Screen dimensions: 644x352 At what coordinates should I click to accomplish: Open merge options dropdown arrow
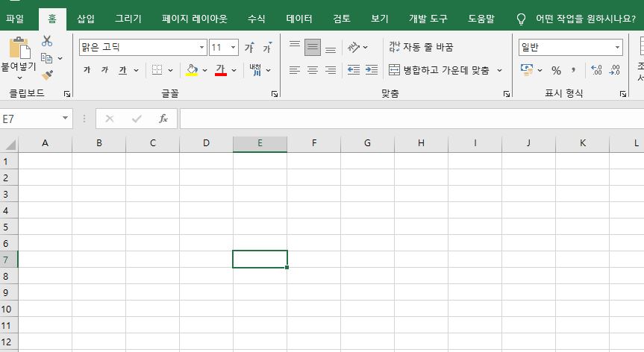click(x=499, y=70)
